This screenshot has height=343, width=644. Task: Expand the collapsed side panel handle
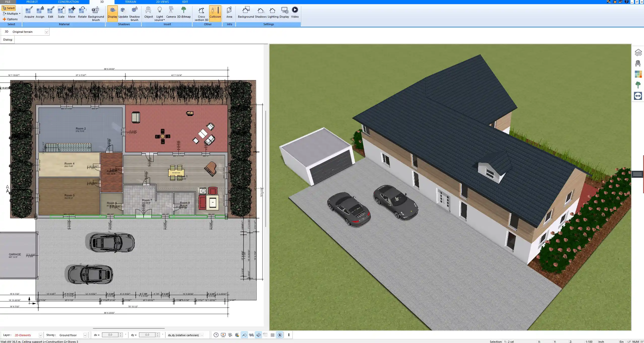[637, 174]
